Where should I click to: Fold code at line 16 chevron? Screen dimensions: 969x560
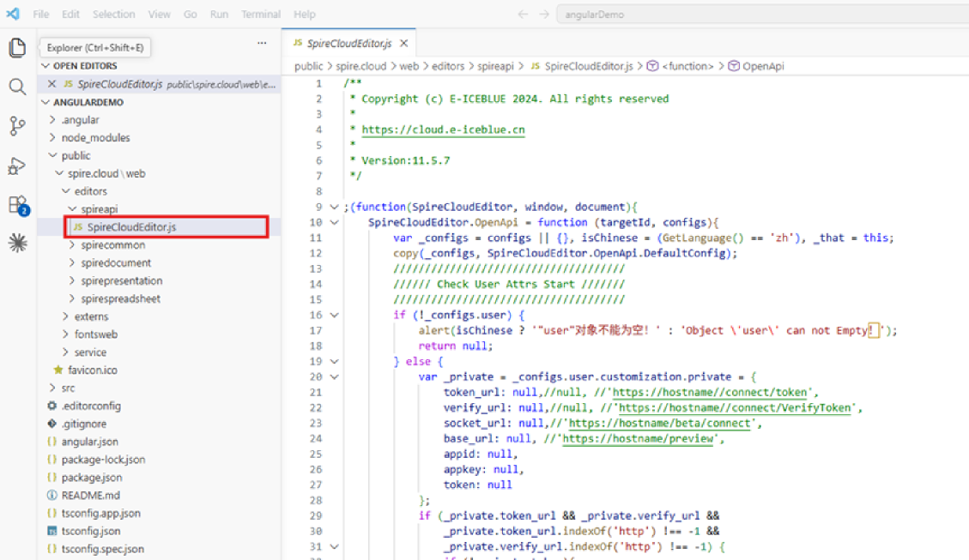coord(335,315)
